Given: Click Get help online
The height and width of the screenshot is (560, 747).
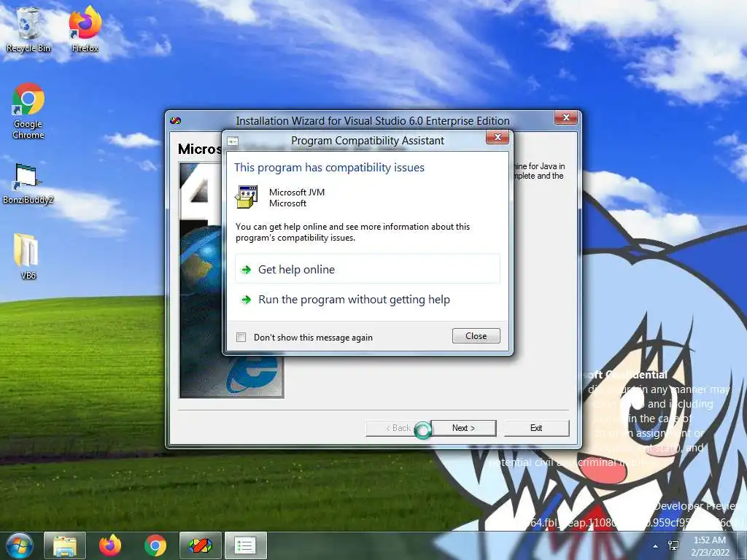Looking at the screenshot, I should click(x=368, y=270).
